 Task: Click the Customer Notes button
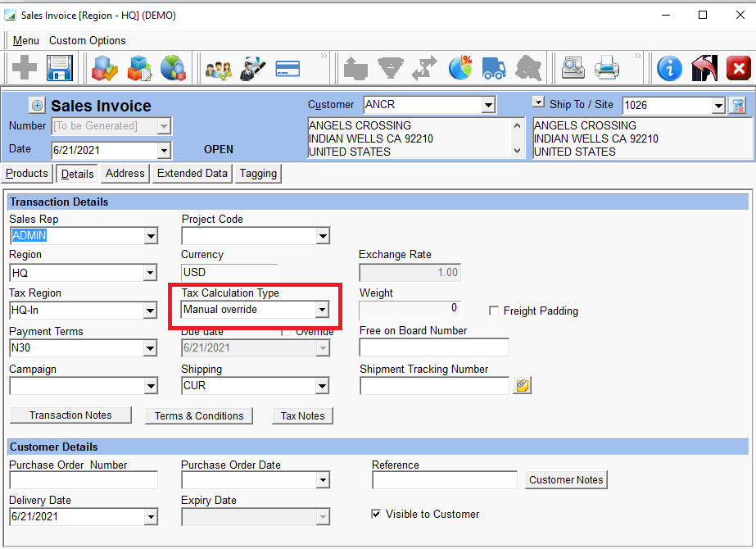566,480
